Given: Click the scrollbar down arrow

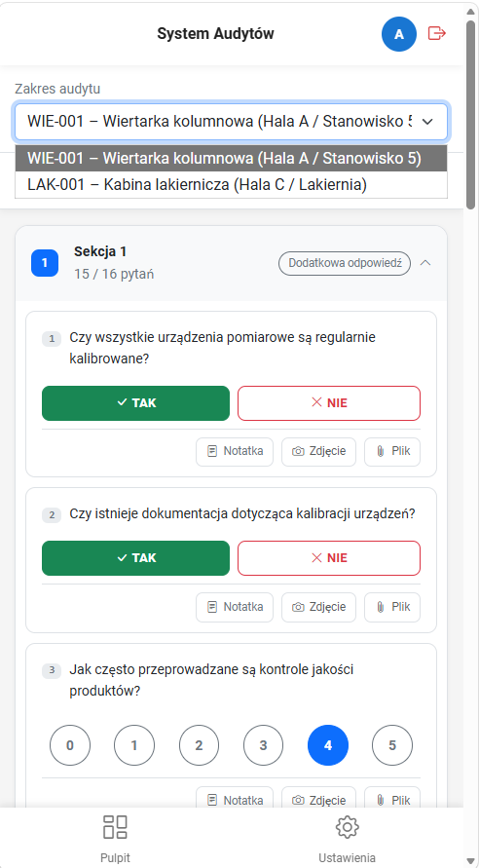Looking at the screenshot, I should pyautogui.click(x=470, y=860).
